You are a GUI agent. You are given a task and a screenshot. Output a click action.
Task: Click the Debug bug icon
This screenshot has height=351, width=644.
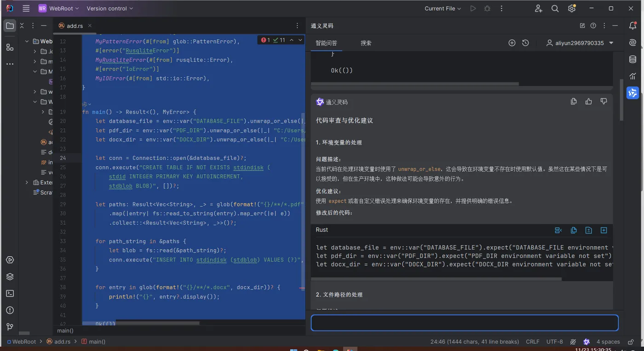[487, 8]
